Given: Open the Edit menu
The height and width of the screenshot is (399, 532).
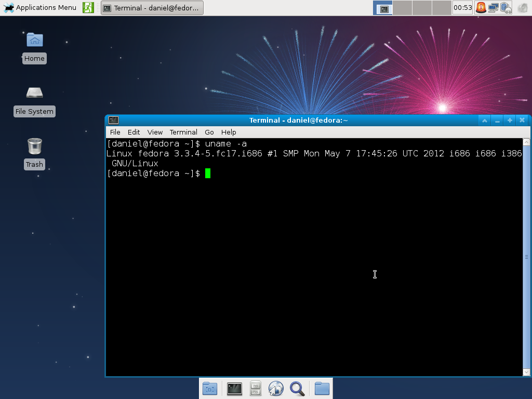Looking at the screenshot, I should pyautogui.click(x=134, y=132).
